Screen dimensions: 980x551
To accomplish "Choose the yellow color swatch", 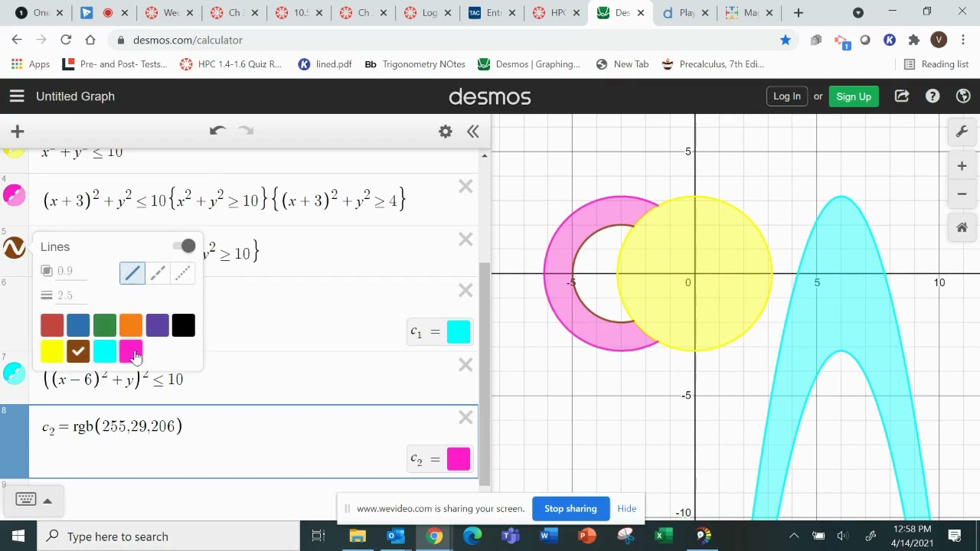I will 52,351.
